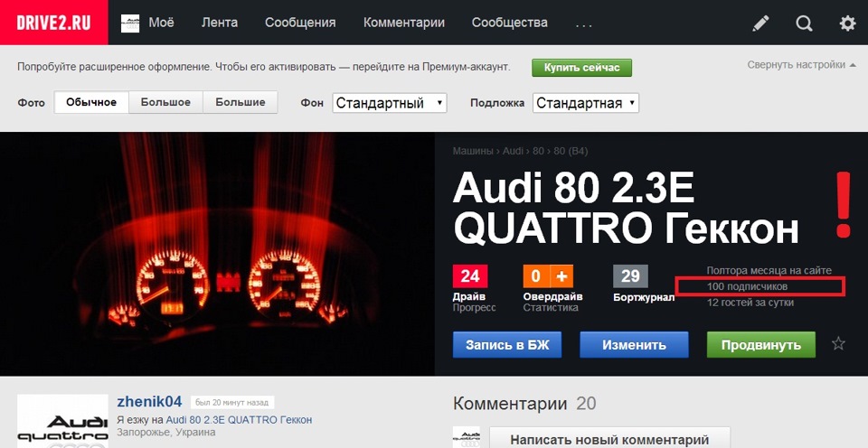Image resolution: width=868 pixels, height=448 pixels.
Task: Click the Audi avatar beside Моё
Action: coord(130,23)
